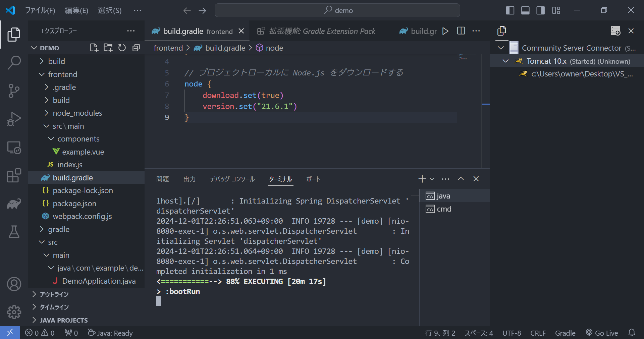Close the build.gradle frontend tab
The width and height of the screenshot is (644, 339).
[241, 31]
